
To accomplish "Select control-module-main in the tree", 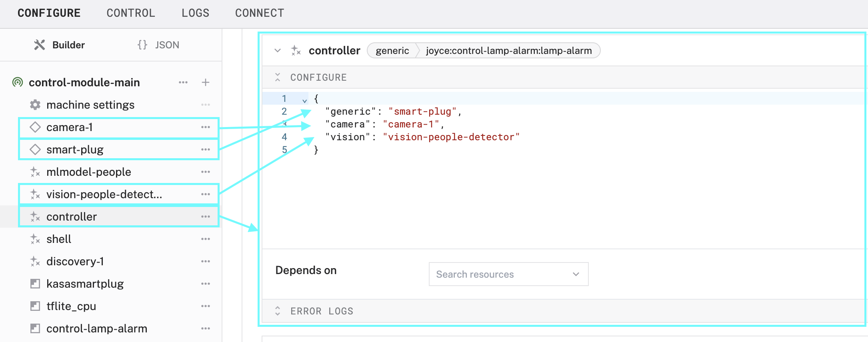I will tap(84, 82).
